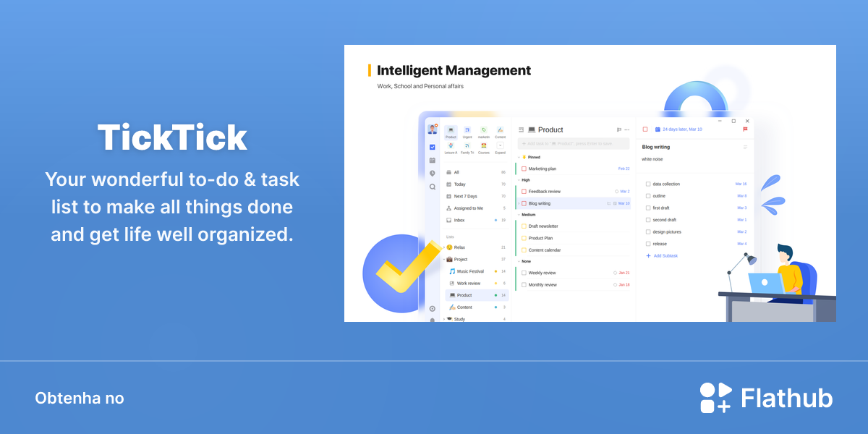
Task: Open the Tasks view in the left rail
Action: (433, 147)
